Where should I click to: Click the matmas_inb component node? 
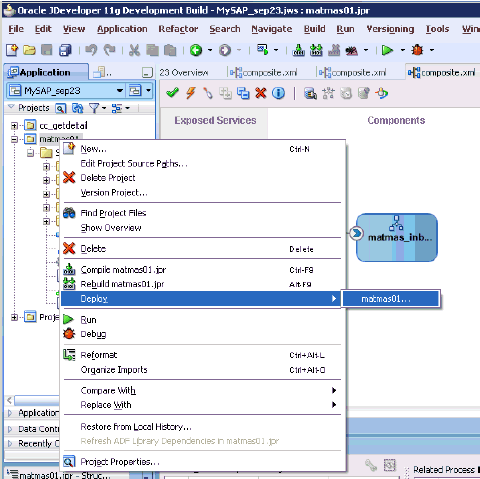coord(397,238)
